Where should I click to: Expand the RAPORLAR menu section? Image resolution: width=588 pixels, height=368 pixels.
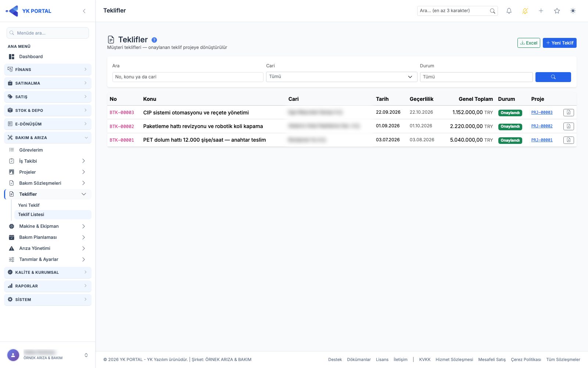click(x=48, y=286)
